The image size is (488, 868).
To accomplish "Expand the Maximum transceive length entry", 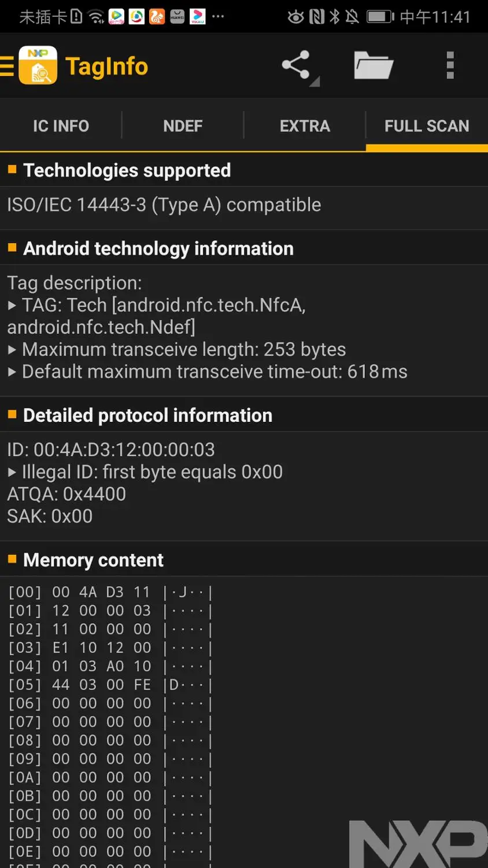I will point(12,350).
